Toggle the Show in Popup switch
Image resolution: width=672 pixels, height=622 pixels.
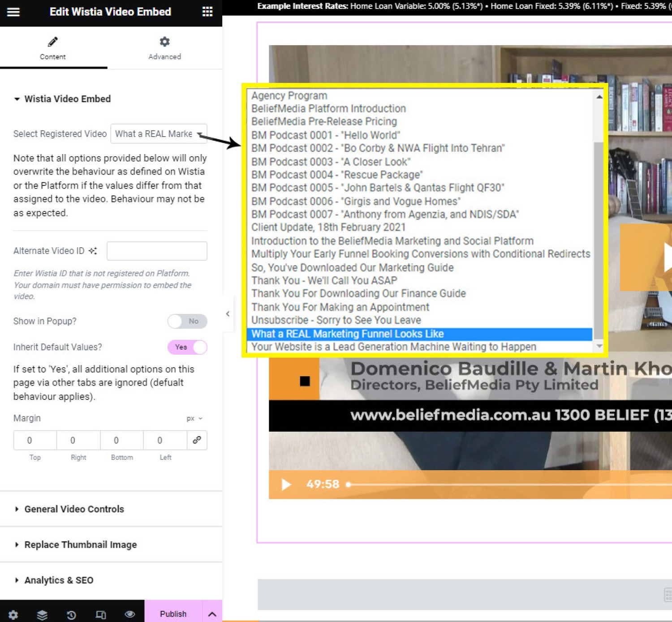[x=187, y=321]
